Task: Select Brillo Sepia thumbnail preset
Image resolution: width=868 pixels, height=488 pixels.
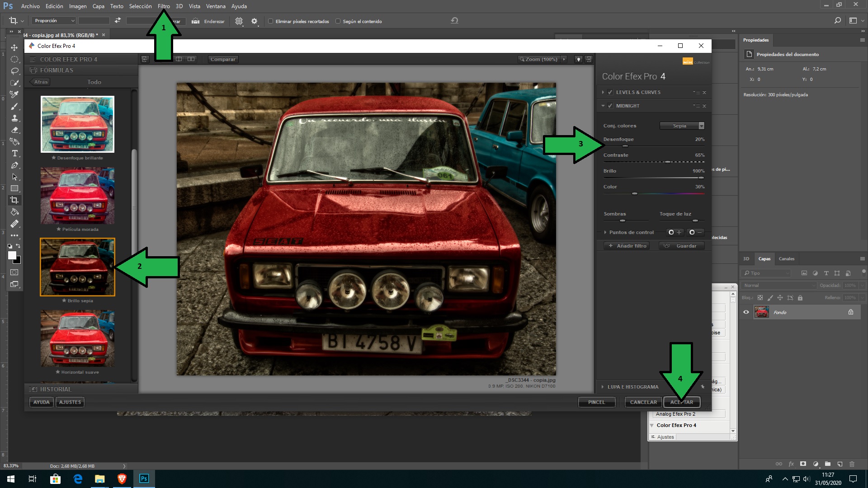Action: point(76,266)
